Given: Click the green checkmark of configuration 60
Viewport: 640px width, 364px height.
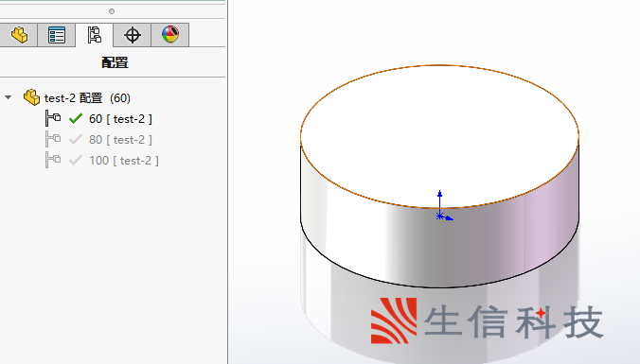Looking at the screenshot, I should (76, 118).
